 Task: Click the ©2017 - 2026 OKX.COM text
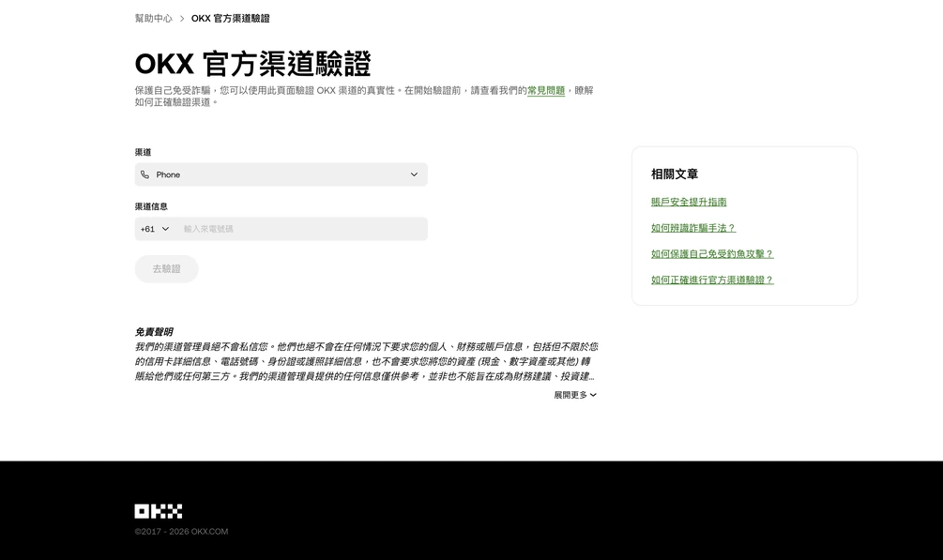[181, 532]
